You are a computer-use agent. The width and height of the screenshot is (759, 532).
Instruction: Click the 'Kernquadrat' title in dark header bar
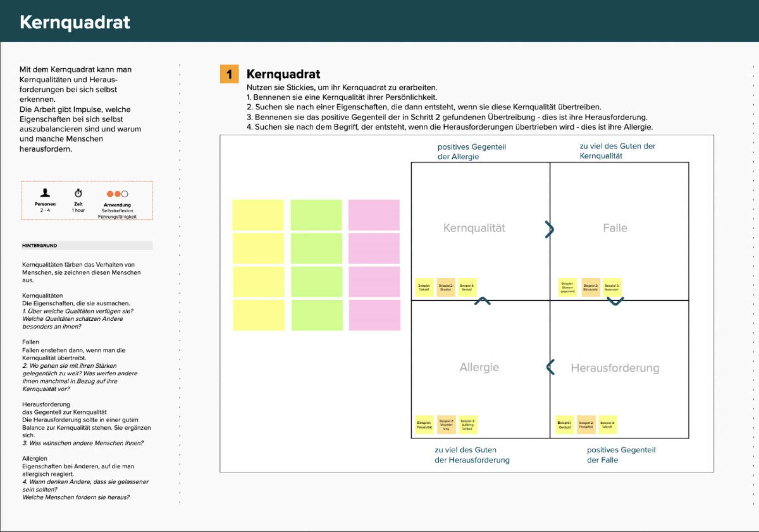pyautogui.click(x=75, y=22)
